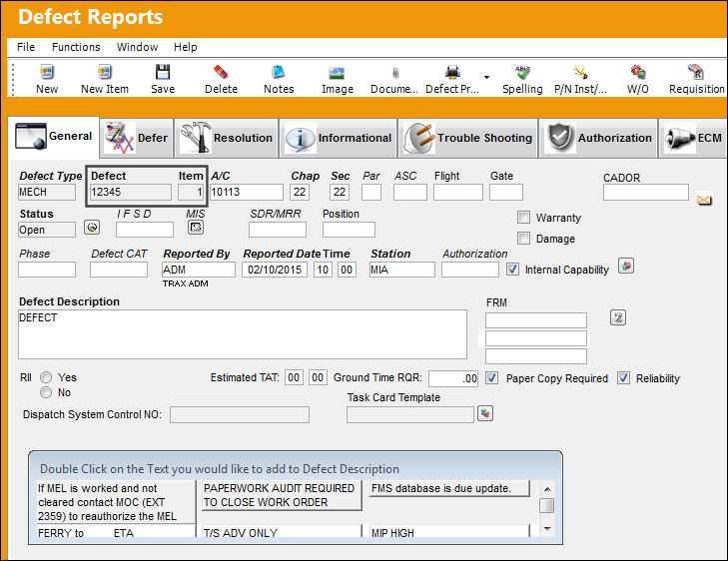Click the PAPERWORK AUDIT REQUIRED text button
The width and height of the screenshot is (728, 561).
tap(282, 495)
